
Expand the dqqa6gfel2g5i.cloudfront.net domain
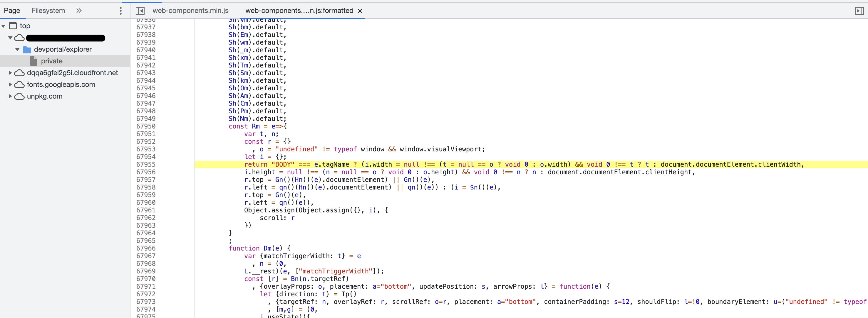pos(10,73)
